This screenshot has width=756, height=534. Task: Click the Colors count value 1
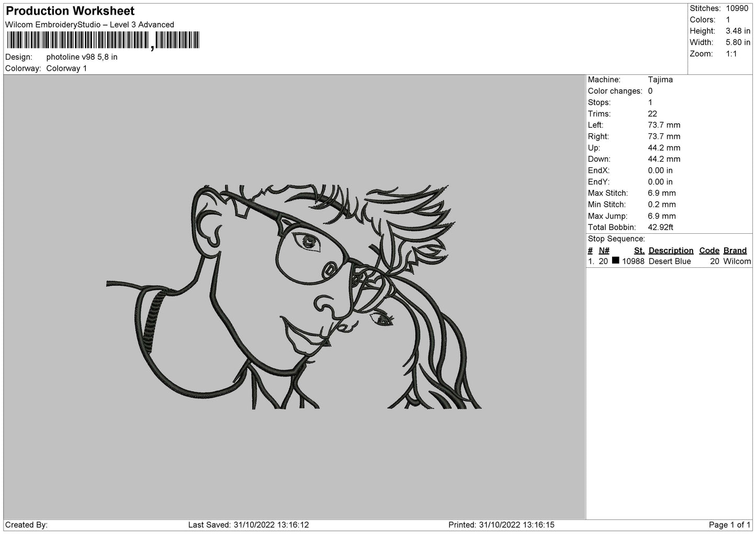point(728,20)
